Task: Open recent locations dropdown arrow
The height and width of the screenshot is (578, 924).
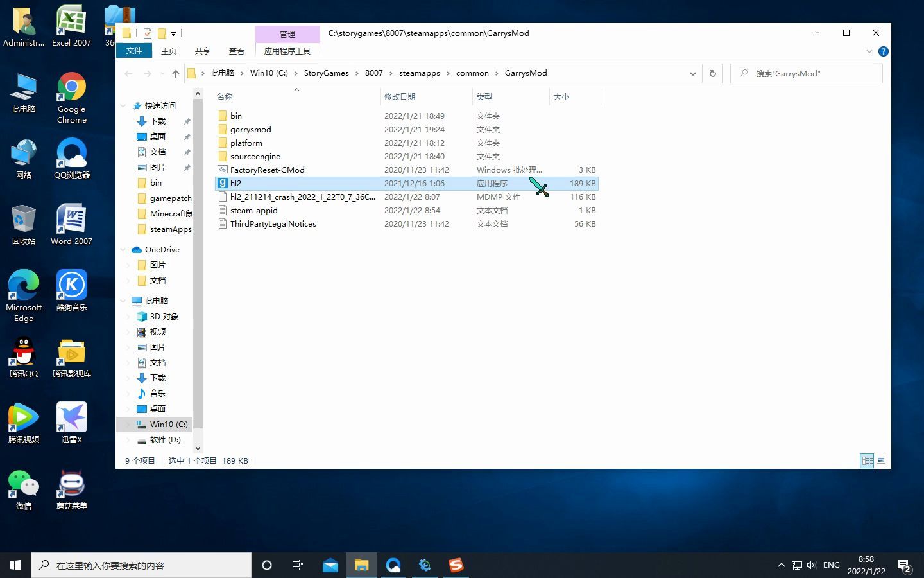Action: click(162, 73)
